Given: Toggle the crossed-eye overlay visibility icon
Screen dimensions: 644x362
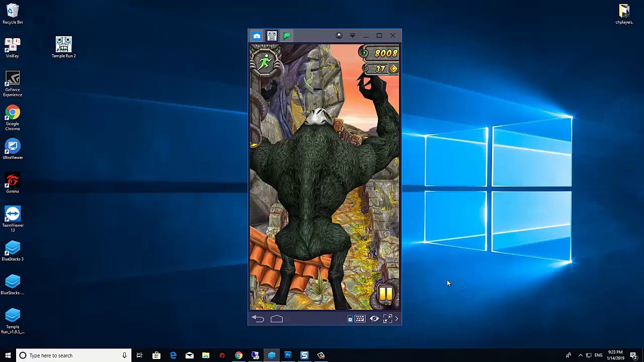Looking at the screenshot, I should click(374, 319).
